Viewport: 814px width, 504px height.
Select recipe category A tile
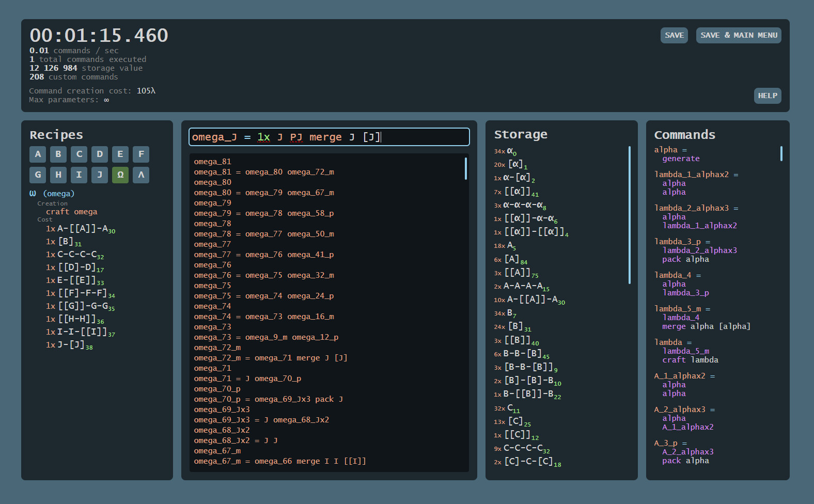(38, 154)
